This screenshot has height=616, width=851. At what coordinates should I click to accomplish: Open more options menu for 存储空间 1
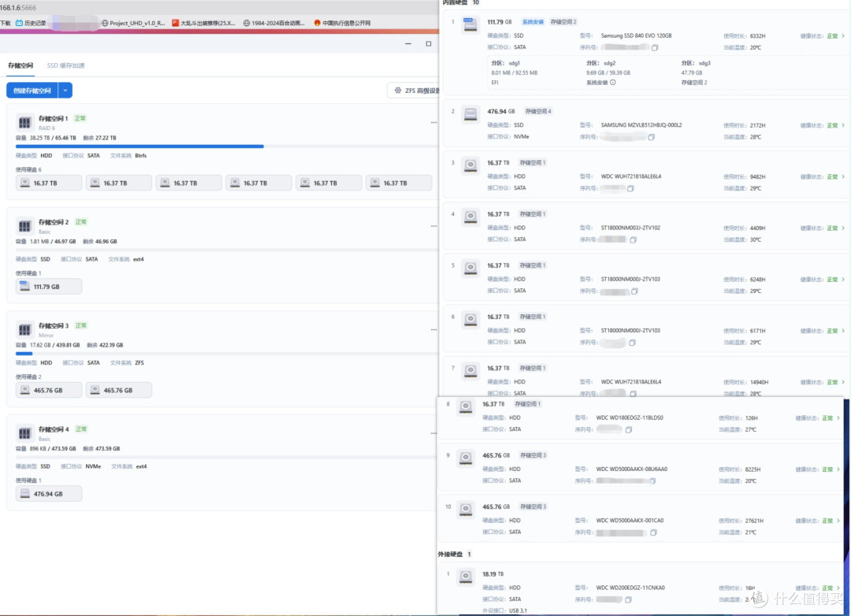[433, 123]
